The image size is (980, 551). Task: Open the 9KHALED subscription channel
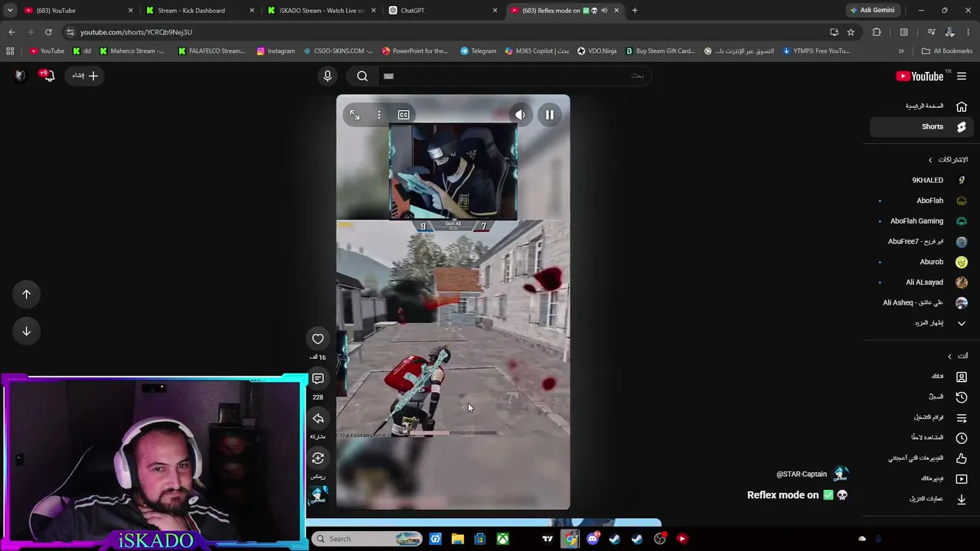(920, 181)
